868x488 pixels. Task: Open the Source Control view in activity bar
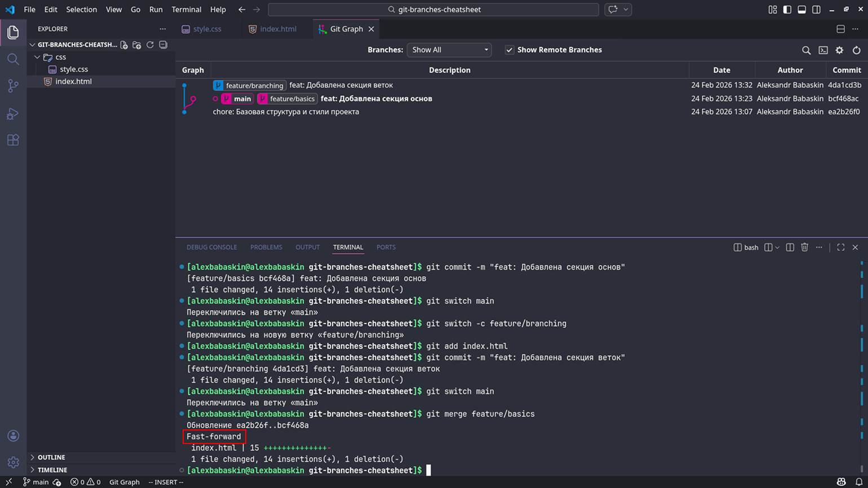[x=13, y=86]
